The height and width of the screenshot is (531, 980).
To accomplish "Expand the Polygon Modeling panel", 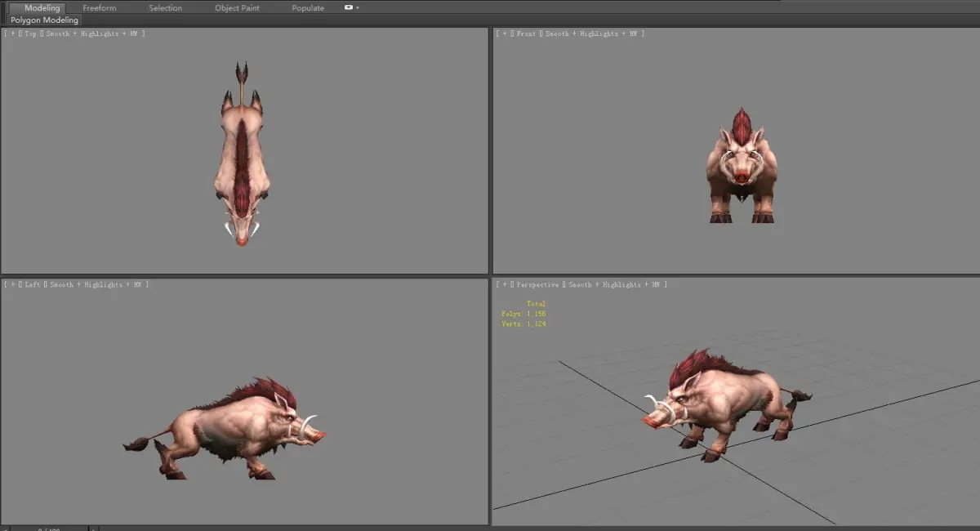I will [x=44, y=20].
